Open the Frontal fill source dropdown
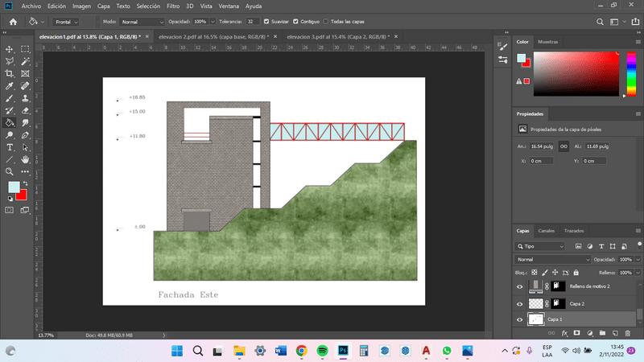The width and height of the screenshot is (644, 362). click(x=65, y=22)
